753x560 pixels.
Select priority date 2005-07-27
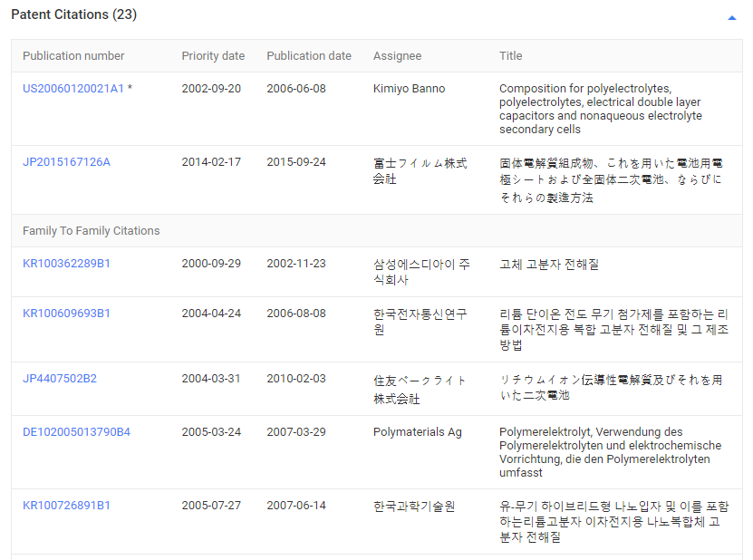click(x=211, y=506)
